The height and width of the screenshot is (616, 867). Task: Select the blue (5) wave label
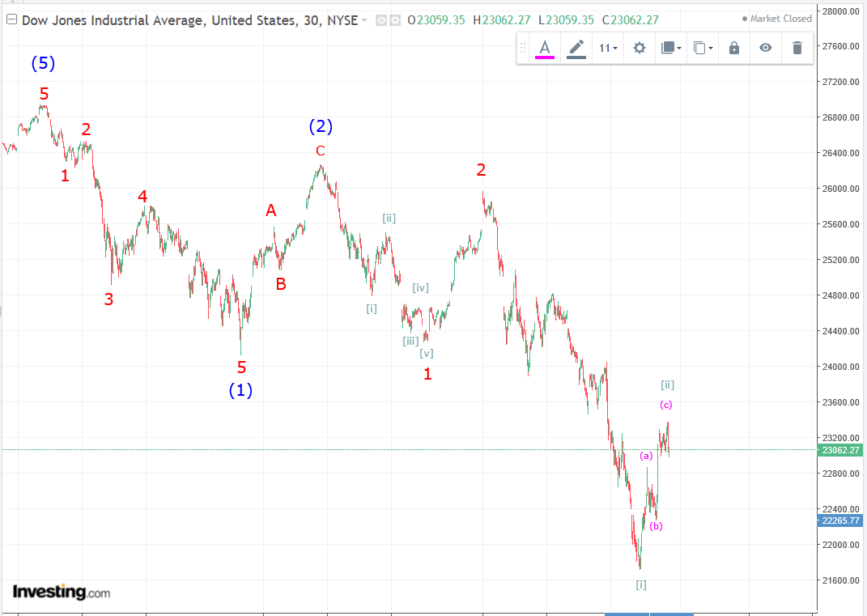[x=43, y=63]
